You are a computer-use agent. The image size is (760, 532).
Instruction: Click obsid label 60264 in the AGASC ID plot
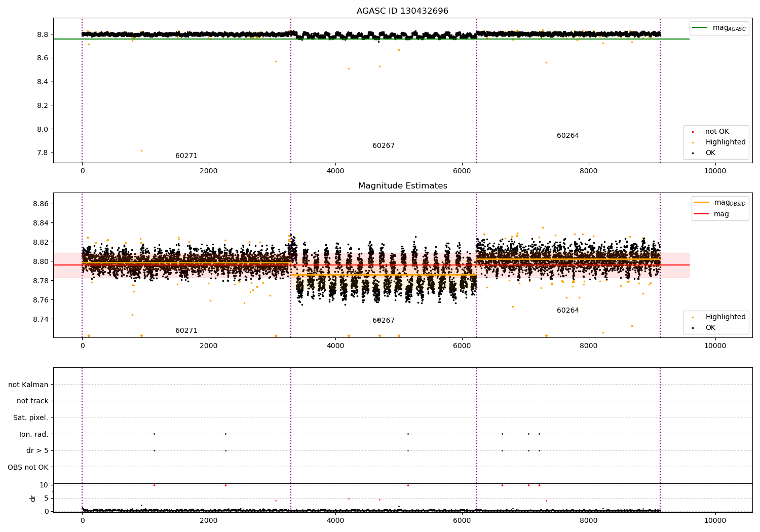coord(568,136)
